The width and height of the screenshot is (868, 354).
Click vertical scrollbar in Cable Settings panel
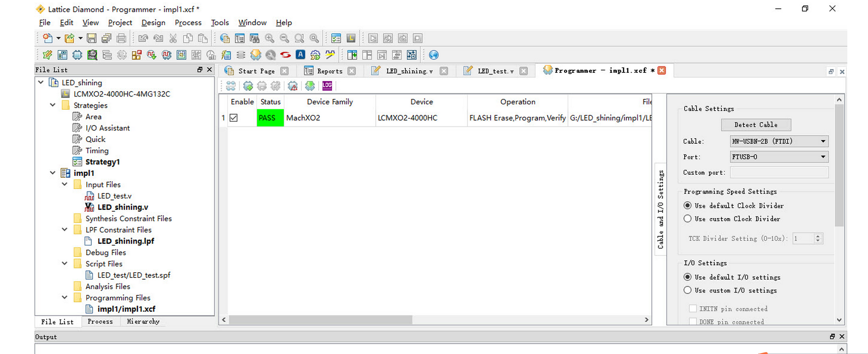coord(839,165)
